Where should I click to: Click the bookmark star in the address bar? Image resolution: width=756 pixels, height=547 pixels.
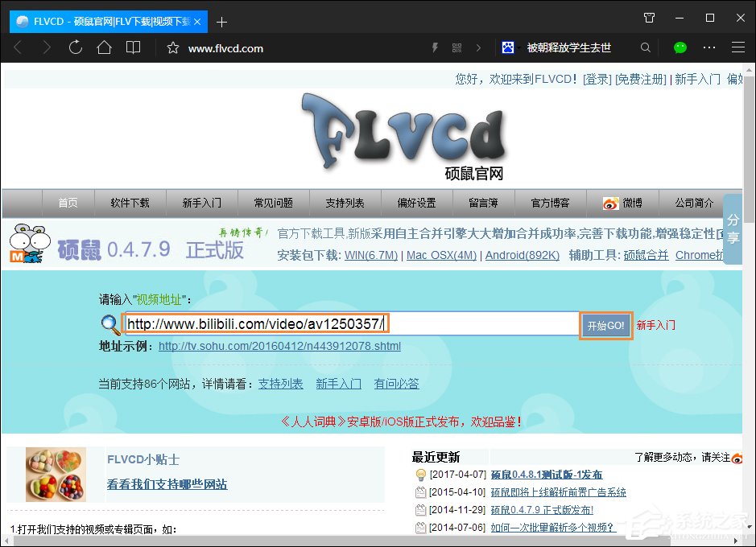point(172,47)
